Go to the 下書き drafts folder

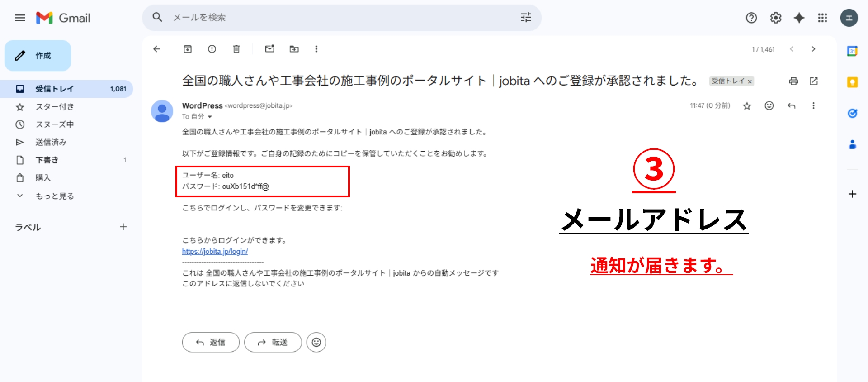click(x=47, y=160)
